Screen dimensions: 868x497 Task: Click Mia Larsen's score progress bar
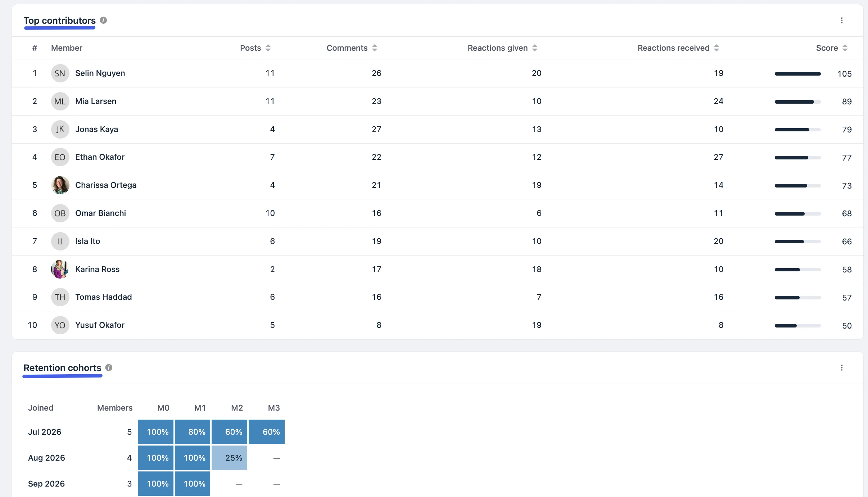click(x=797, y=102)
